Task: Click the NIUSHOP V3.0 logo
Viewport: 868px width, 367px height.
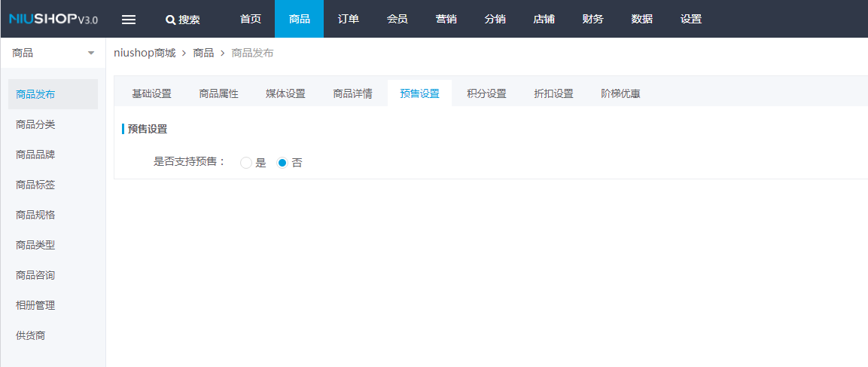Action: (53, 20)
